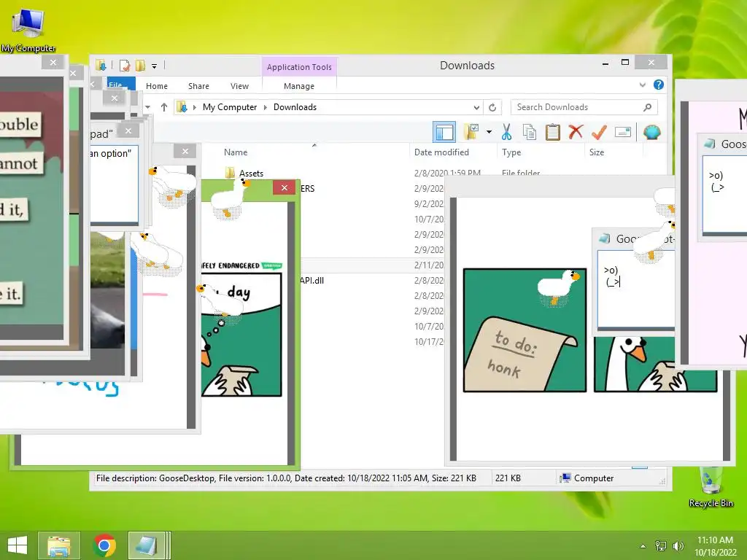Click the Refresh button beside address bar

click(492, 107)
